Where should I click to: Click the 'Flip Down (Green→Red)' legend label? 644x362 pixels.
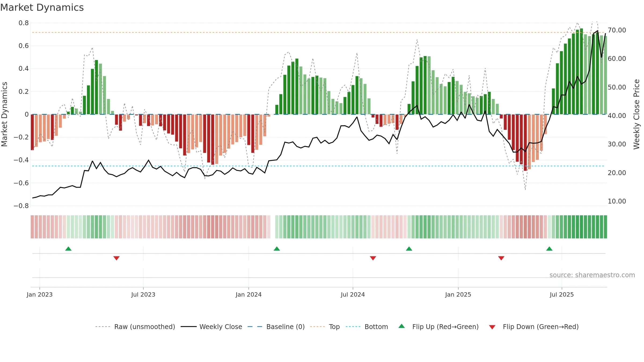tap(541, 327)
